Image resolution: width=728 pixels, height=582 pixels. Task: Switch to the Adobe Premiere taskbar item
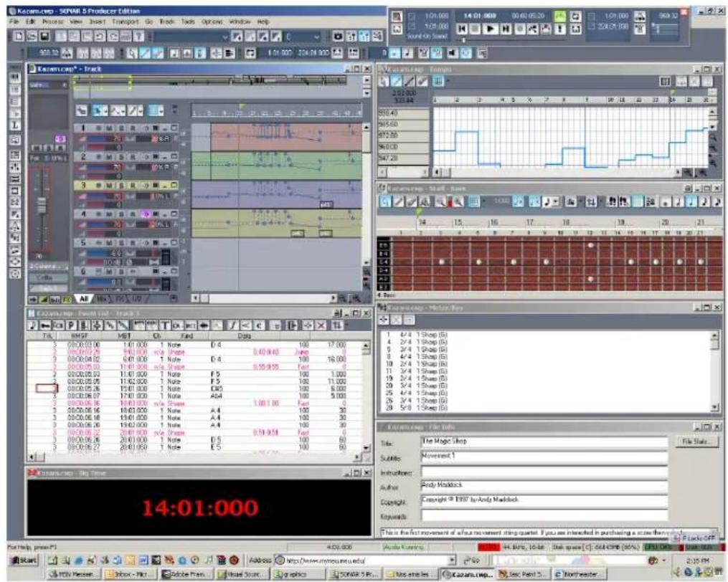pos(186,575)
